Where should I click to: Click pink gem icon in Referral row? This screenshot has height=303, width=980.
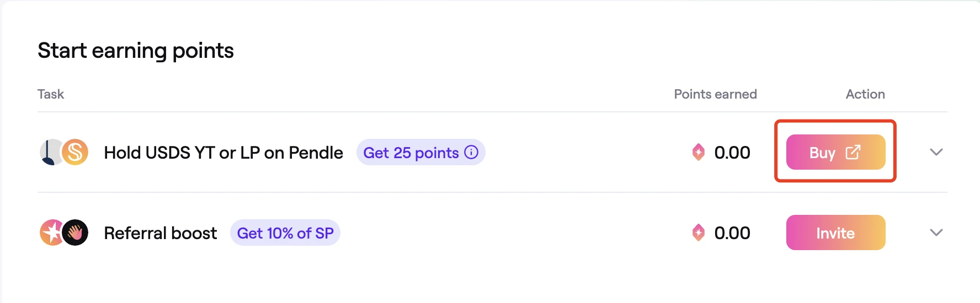point(698,233)
